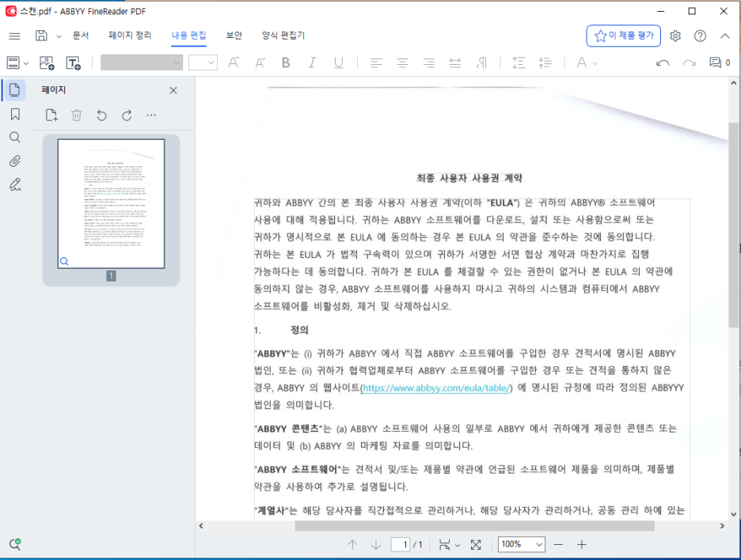The width and height of the screenshot is (741, 560).
Task: Toggle text direction paragraph icon
Action: [x=481, y=62]
